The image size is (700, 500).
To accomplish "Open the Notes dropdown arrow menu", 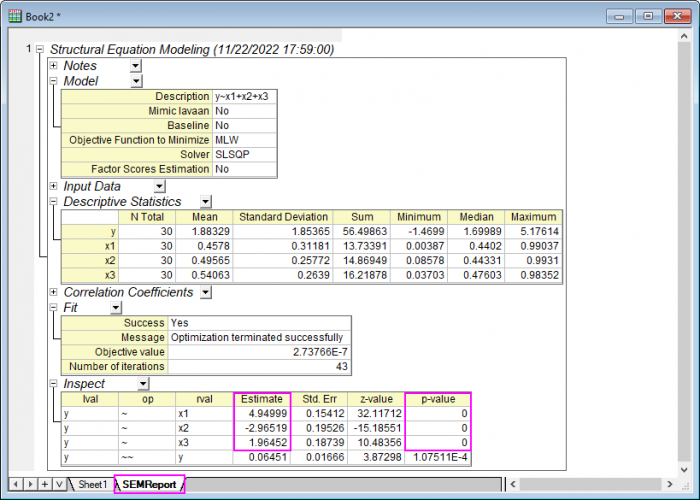I will (136, 65).
